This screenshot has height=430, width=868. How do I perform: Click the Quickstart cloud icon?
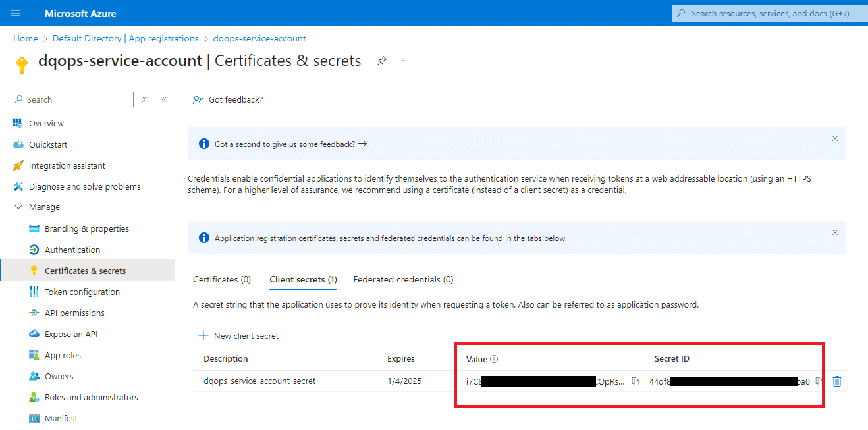[x=18, y=144]
